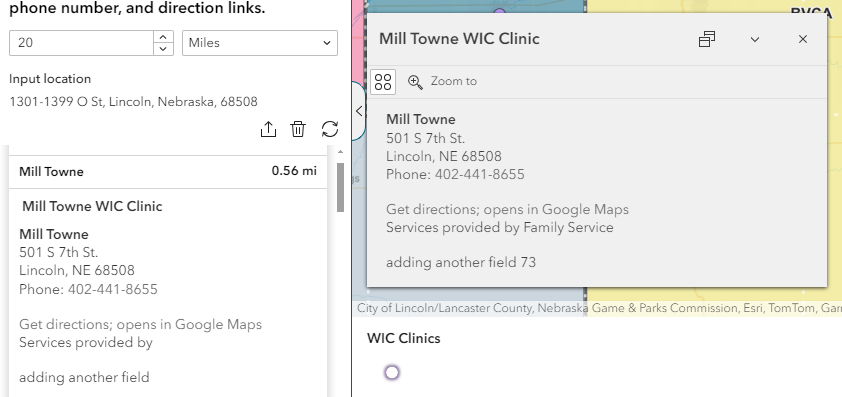Click the four-circles select feature icon

pos(383,82)
